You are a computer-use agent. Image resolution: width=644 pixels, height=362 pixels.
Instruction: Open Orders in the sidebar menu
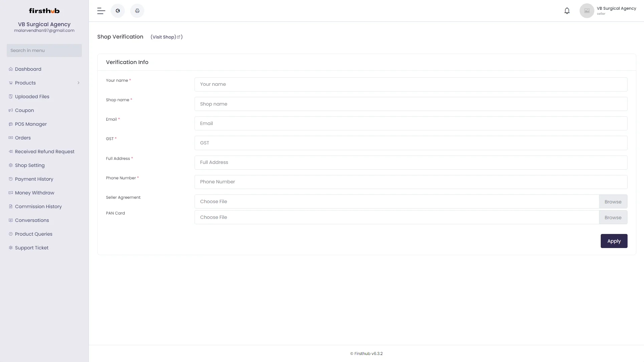tap(23, 138)
